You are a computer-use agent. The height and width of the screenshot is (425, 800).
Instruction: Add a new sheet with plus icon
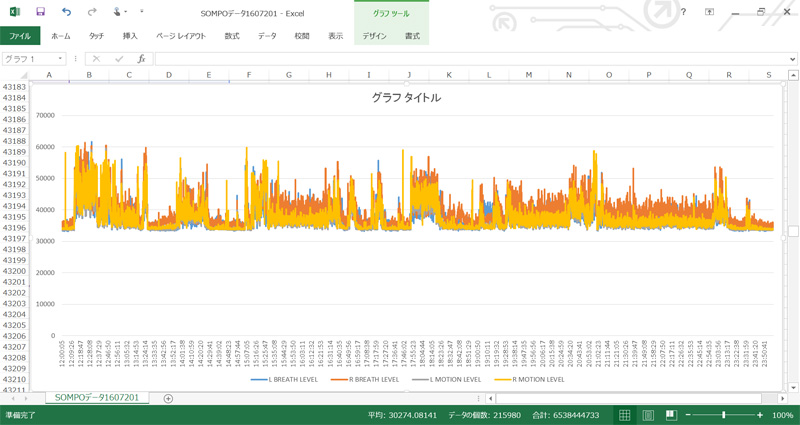(x=168, y=398)
